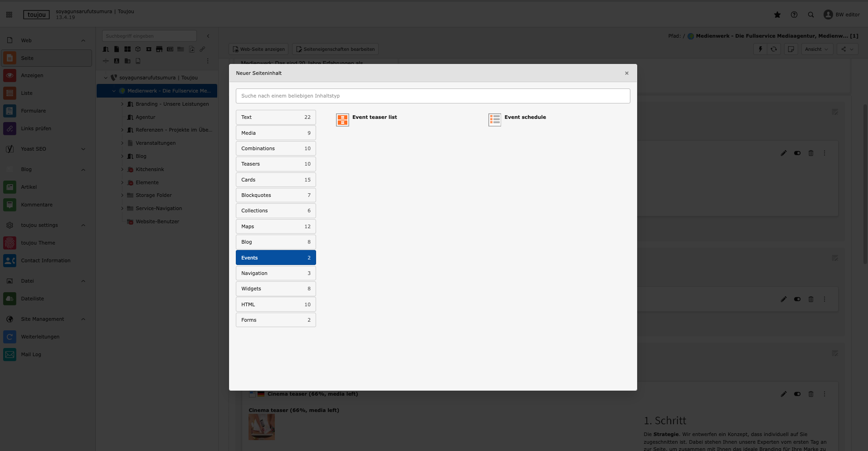
Task: Expand the Yoast SEO module group
Action: point(83,149)
